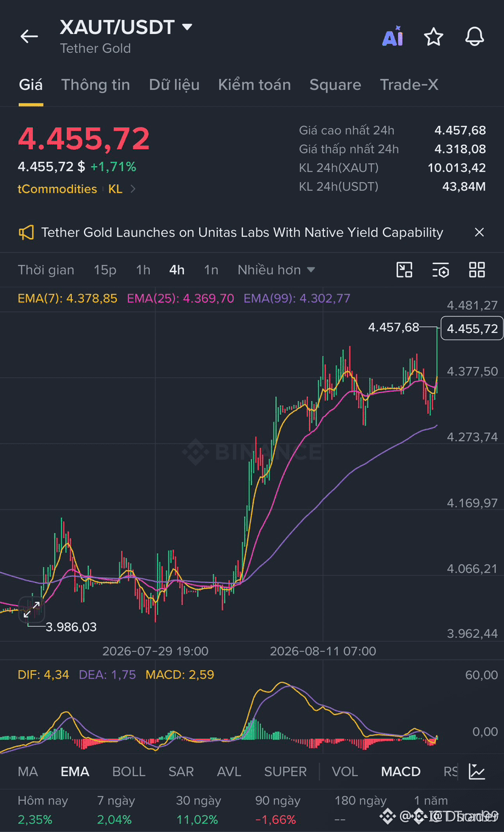504x832 pixels.
Task: Tap Hôm nay 2,35% performance
Action: [43, 810]
